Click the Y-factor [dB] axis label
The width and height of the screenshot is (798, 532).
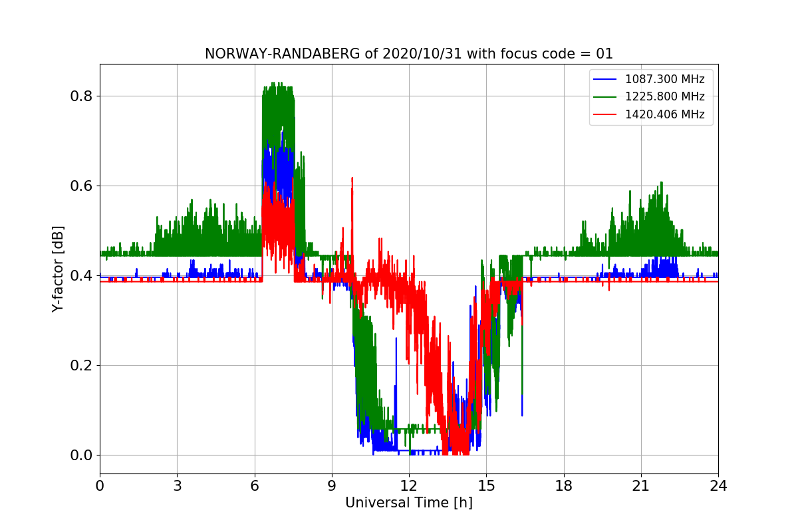coord(58,269)
